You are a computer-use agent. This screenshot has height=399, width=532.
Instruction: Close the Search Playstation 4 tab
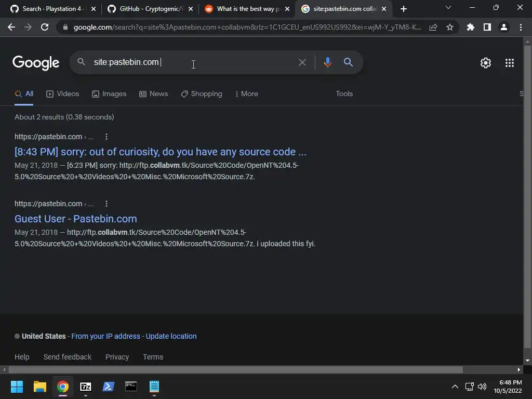[94, 9]
